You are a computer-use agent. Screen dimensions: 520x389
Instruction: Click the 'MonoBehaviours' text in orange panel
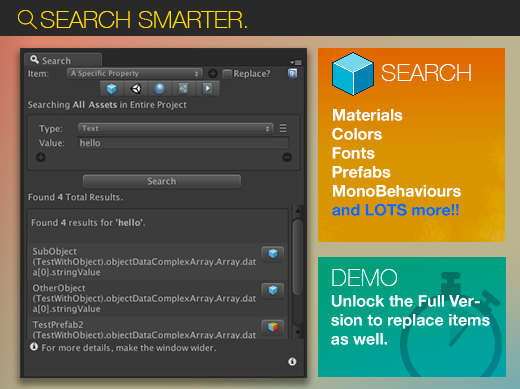click(396, 191)
